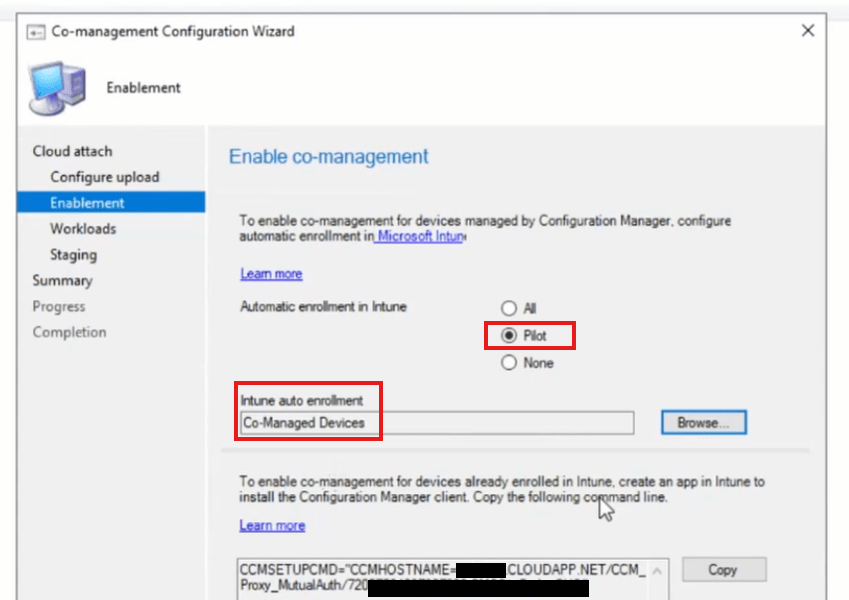Select the None enrollment radio button
This screenshot has width=849, height=600.
tap(508, 363)
